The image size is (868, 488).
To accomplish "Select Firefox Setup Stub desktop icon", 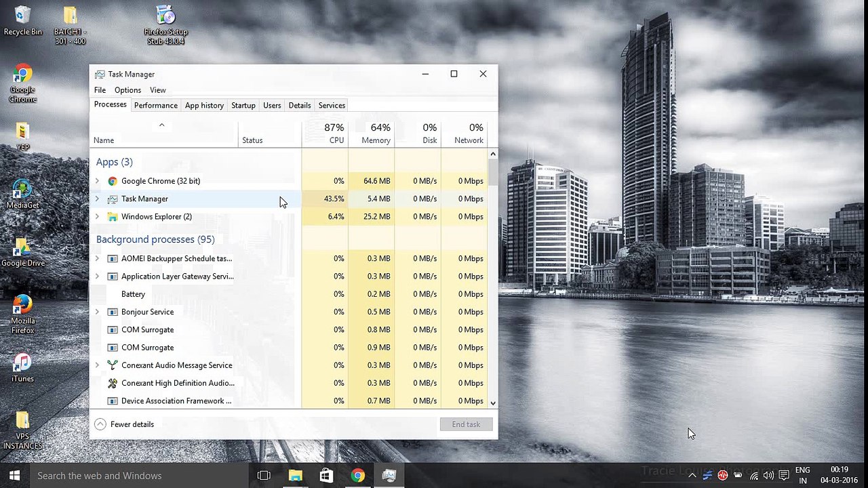I will point(165,25).
